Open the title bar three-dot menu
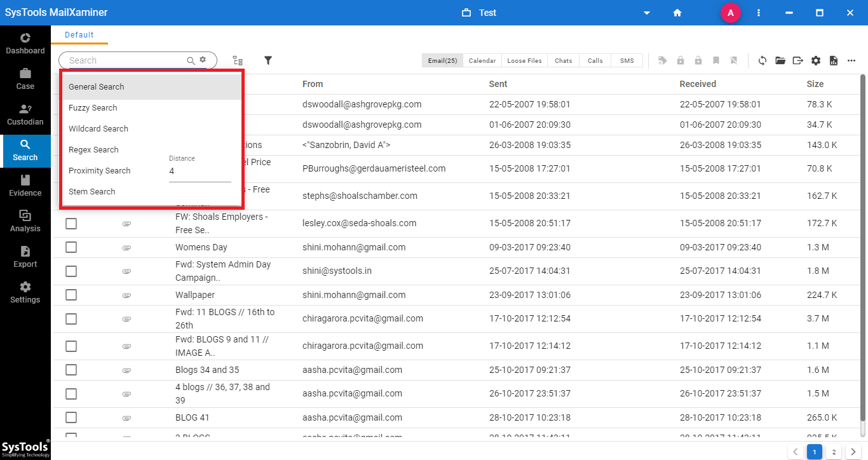The image size is (868, 460). pos(759,13)
